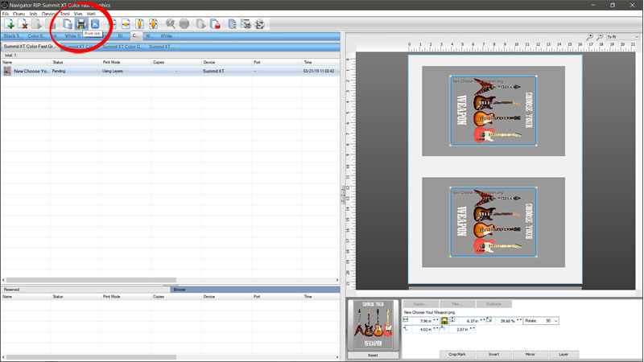Click the Crop Mark button
This screenshot has height=362, width=644.
[x=457, y=354]
